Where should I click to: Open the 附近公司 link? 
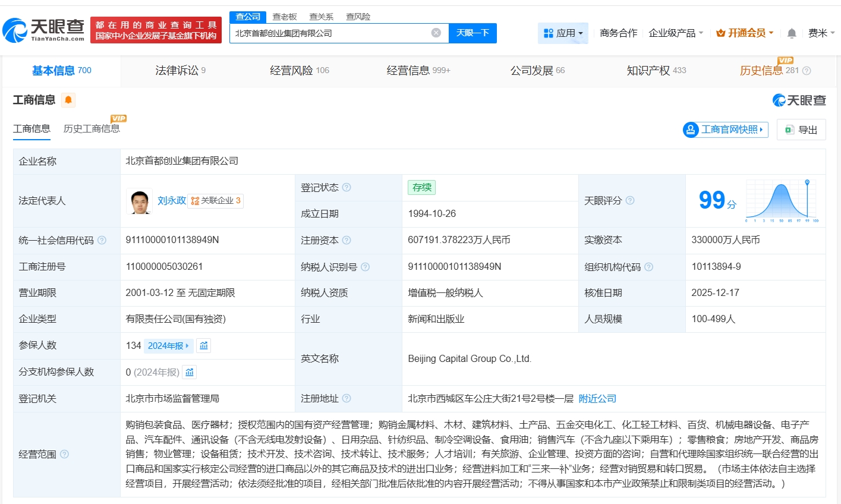click(597, 399)
